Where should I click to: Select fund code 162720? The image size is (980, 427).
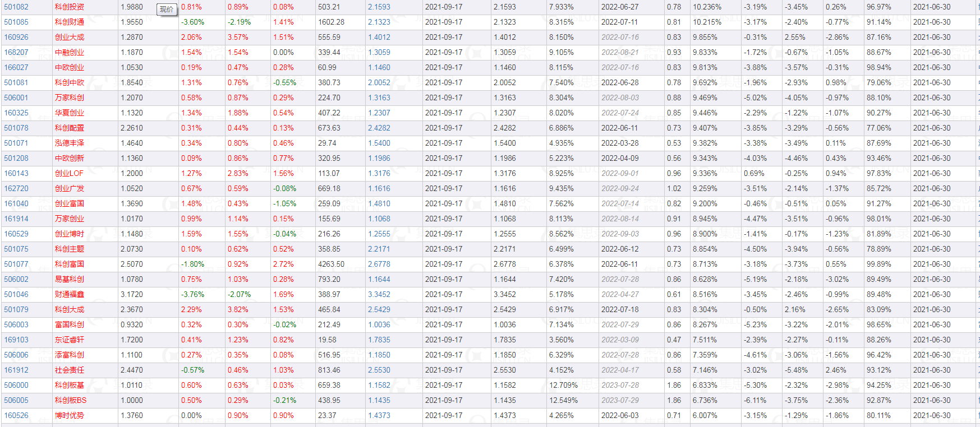click(x=16, y=188)
